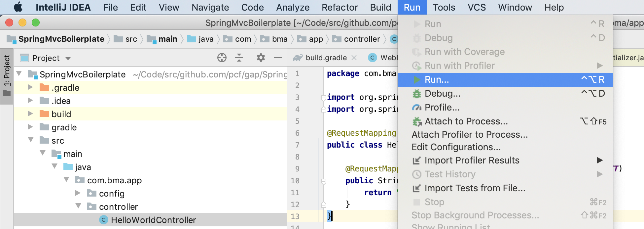The image size is (644, 229).
Task: Expand the .idea folder
Action: click(x=30, y=100)
